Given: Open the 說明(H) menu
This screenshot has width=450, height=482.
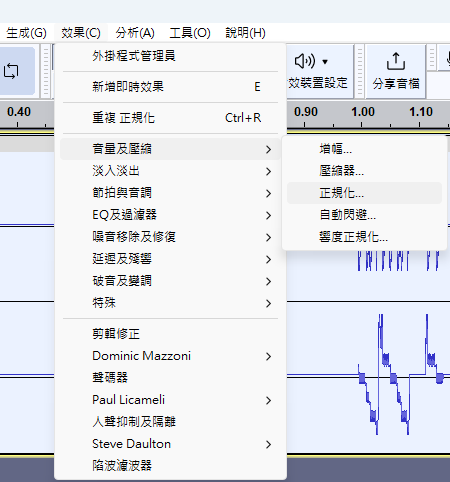Looking at the screenshot, I should 245,33.
